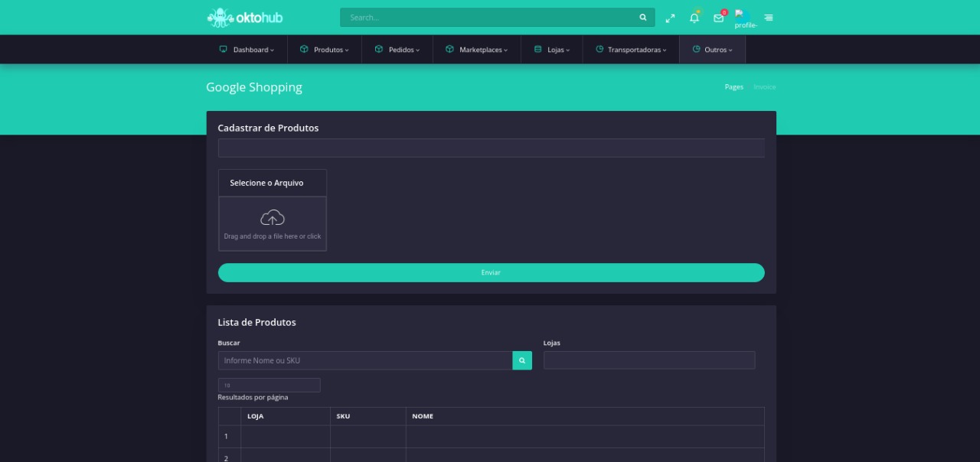The height and width of the screenshot is (462, 980).
Task: Expand the Dashboard menu
Action: [247, 50]
